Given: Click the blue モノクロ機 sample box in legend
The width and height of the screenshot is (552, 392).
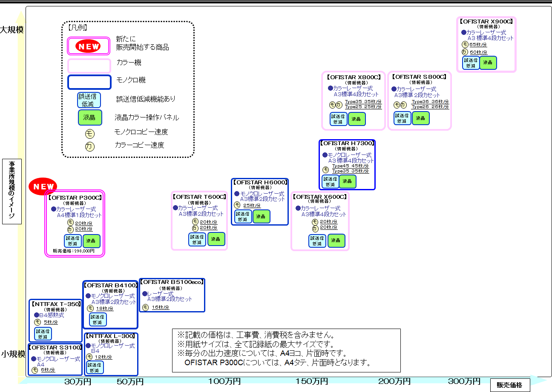Looking at the screenshot, I should [x=89, y=82].
